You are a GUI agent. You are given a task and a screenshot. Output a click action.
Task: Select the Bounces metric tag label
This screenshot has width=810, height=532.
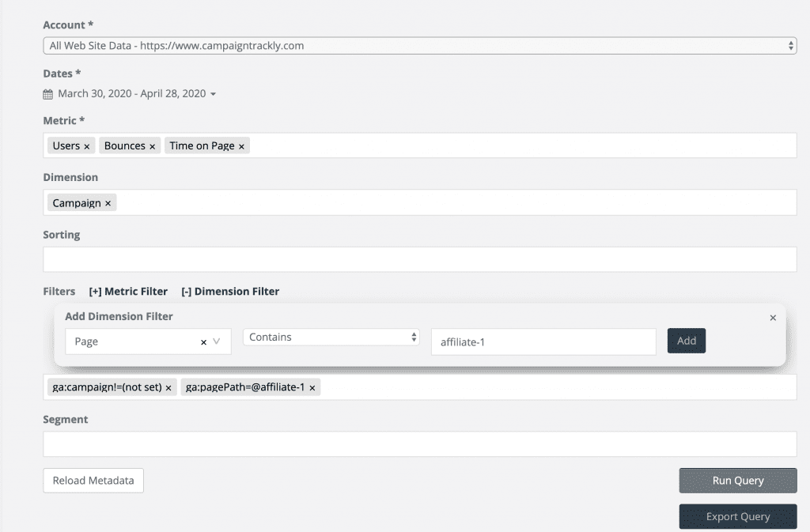(124, 145)
